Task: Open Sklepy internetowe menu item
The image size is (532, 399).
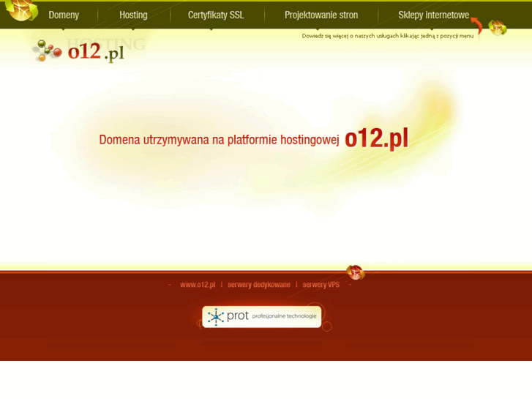Action: point(434,15)
